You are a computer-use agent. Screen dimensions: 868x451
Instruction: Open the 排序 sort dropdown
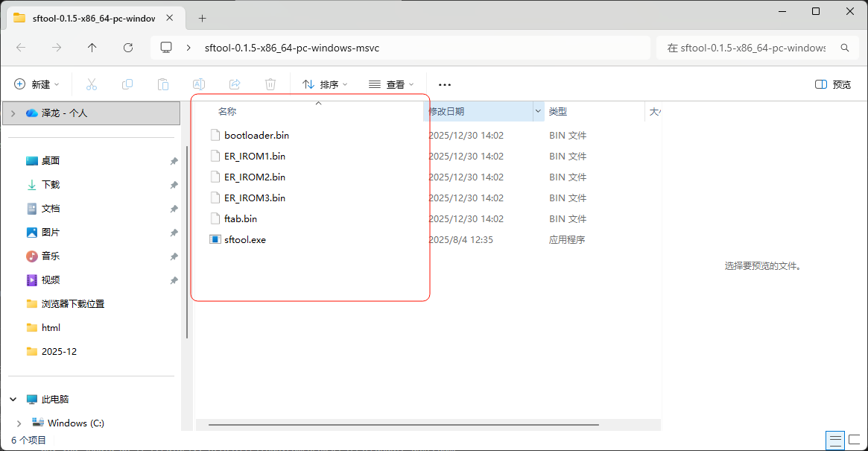pyautogui.click(x=325, y=84)
